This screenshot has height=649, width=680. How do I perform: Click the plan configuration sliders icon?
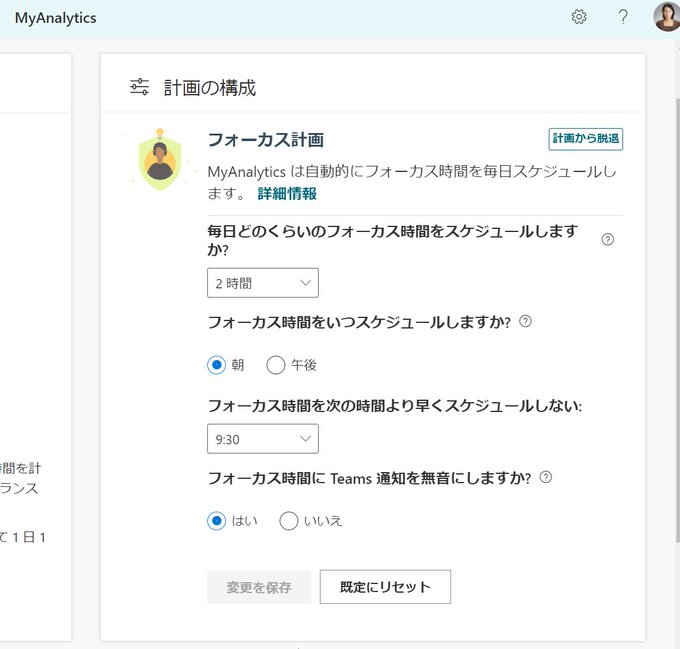point(139,87)
